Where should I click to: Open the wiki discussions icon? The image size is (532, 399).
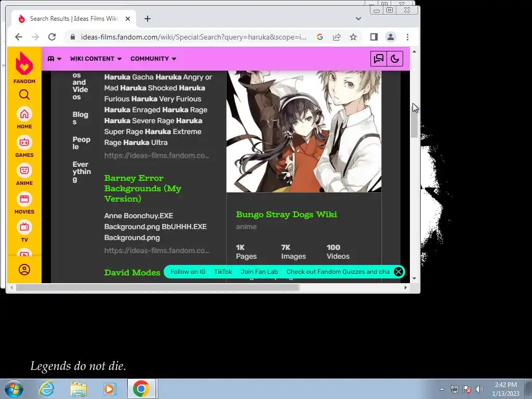pyautogui.click(x=378, y=59)
